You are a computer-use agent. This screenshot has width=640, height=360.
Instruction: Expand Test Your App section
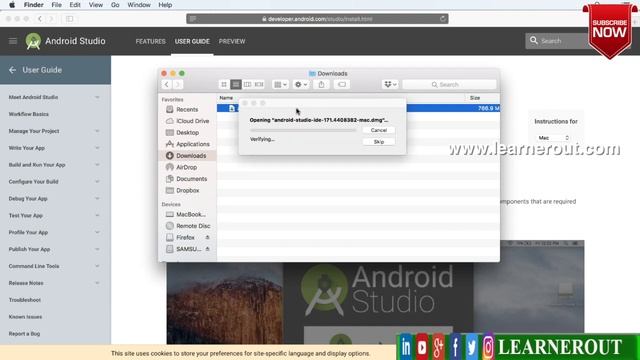[97, 216]
